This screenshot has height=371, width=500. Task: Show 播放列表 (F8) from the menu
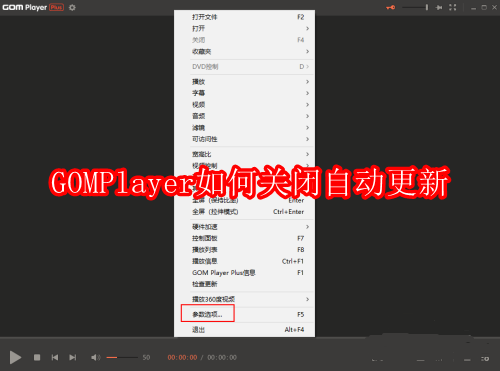(x=244, y=250)
